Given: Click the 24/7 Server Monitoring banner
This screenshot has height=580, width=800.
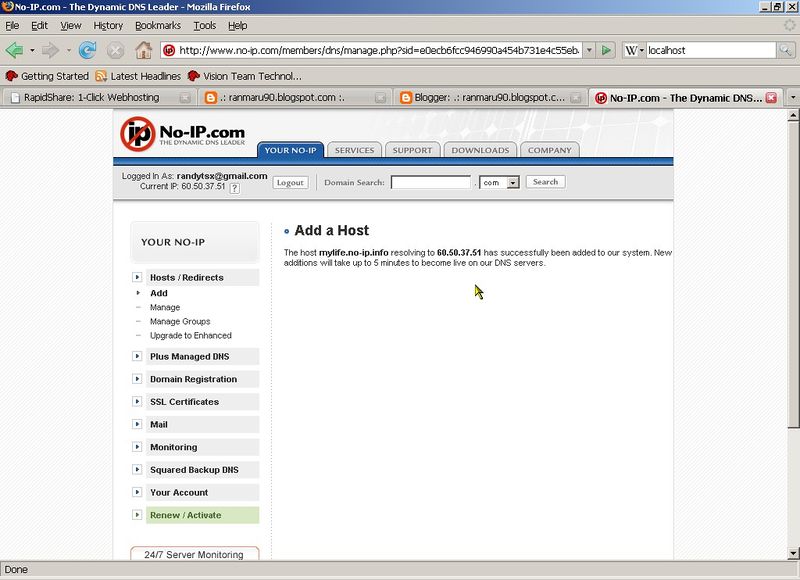Looking at the screenshot, I should (x=194, y=553).
